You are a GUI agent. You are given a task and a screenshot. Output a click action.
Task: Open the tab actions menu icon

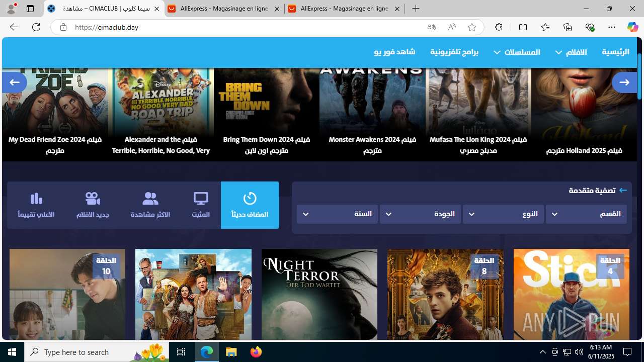pyautogui.click(x=30, y=9)
